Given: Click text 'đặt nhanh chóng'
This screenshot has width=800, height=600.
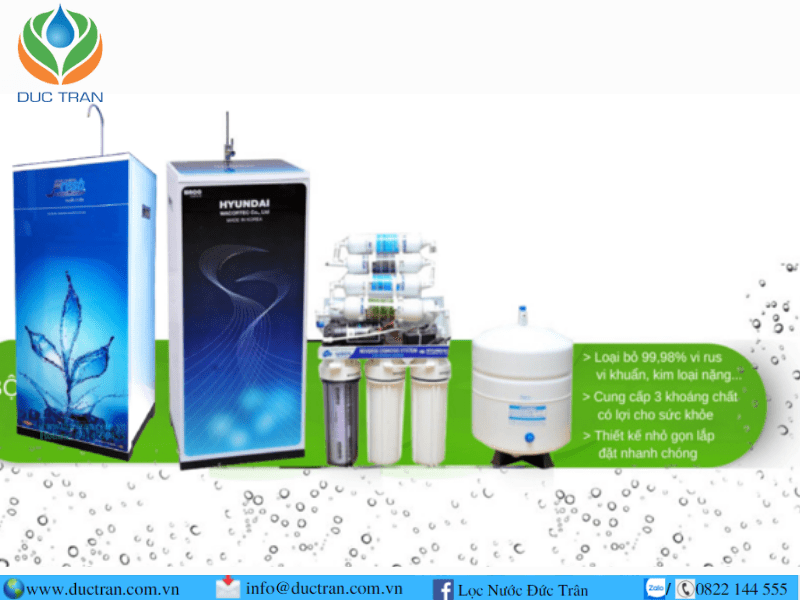Looking at the screenshot, I should (x=647, y=454).
